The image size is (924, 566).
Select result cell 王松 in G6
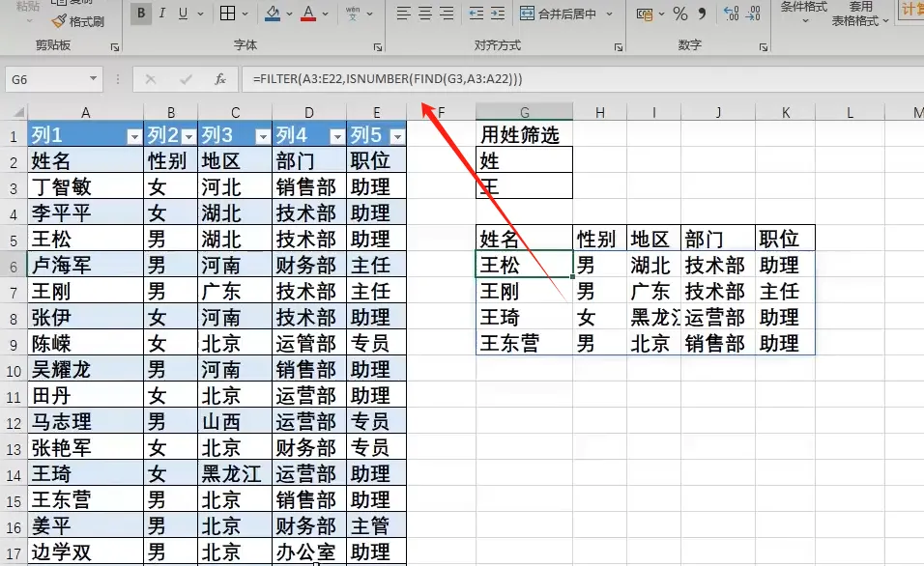coord(525,265)
